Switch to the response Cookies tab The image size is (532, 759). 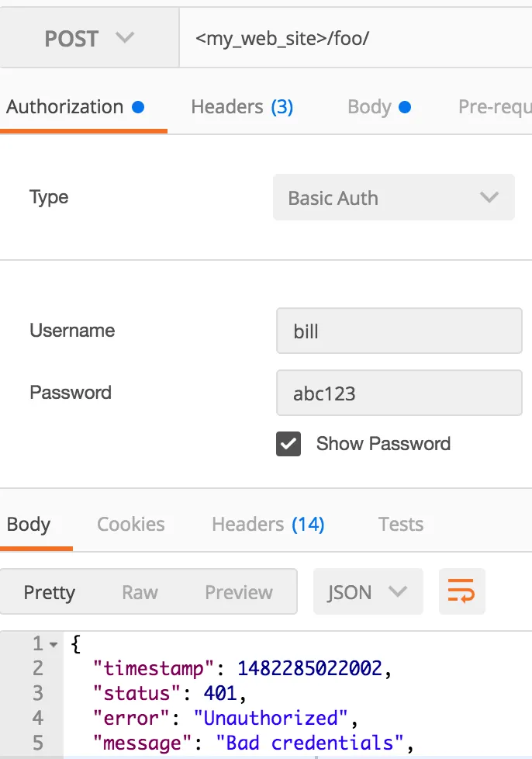[130, 525]
